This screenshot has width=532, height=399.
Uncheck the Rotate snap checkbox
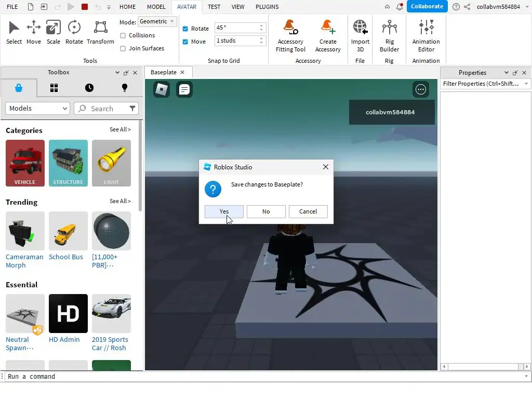pyautogui.click(x=185, y=29)
